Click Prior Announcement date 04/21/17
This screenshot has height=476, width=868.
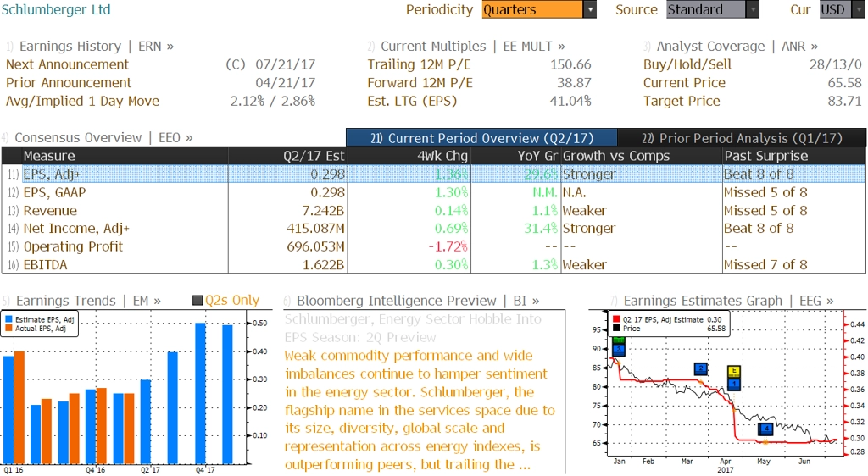pos(285,83)
